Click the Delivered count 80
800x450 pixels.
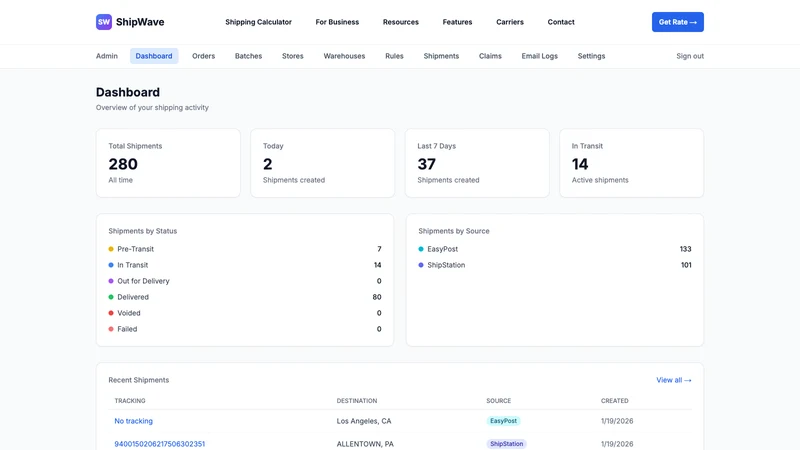pos(377,297)
